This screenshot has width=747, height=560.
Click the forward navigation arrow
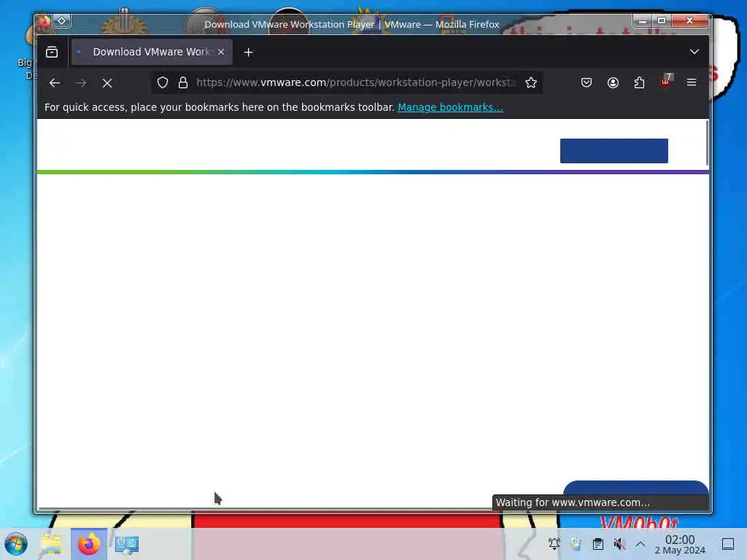81,83
